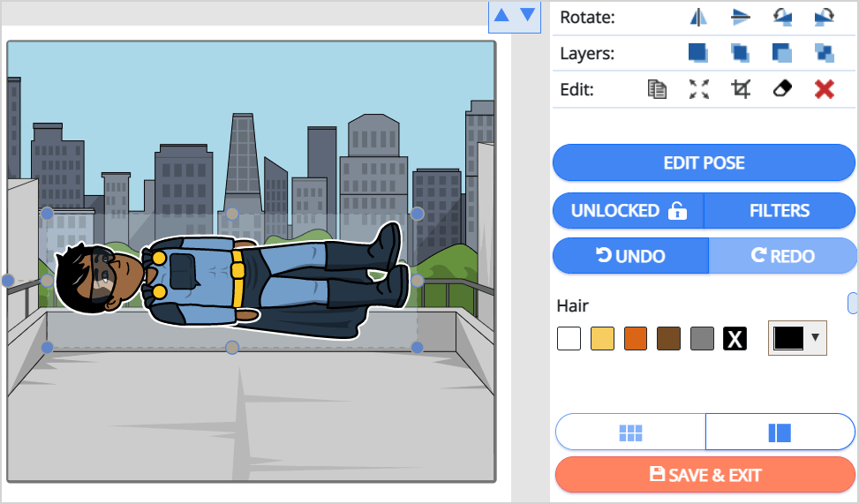This screenshot has width=859, height=504.
Task: Click the Copy icon in Edit row
Action: pos(657,89)
